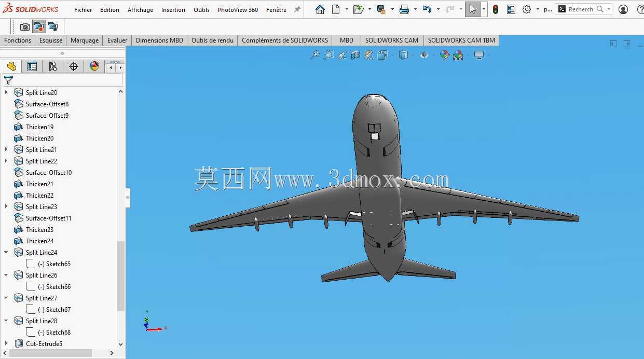Undo the last action
The width and height of the screenshot is (644, 359).
(x=427, y=9)
